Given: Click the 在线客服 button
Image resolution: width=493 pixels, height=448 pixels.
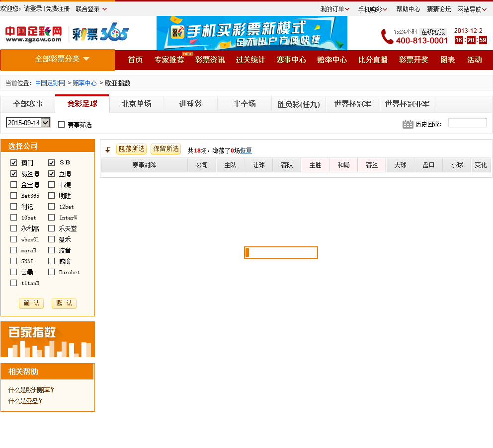Looking at the screenshot, I should tap(433, 32).
